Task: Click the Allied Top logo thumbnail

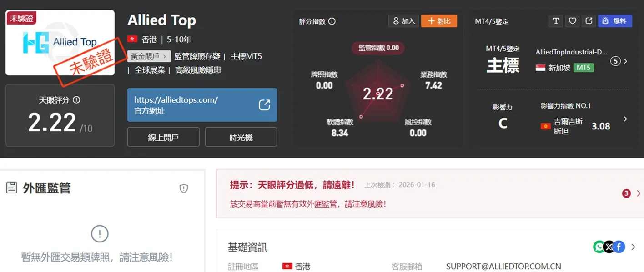Action: click(x=60, y=43)
